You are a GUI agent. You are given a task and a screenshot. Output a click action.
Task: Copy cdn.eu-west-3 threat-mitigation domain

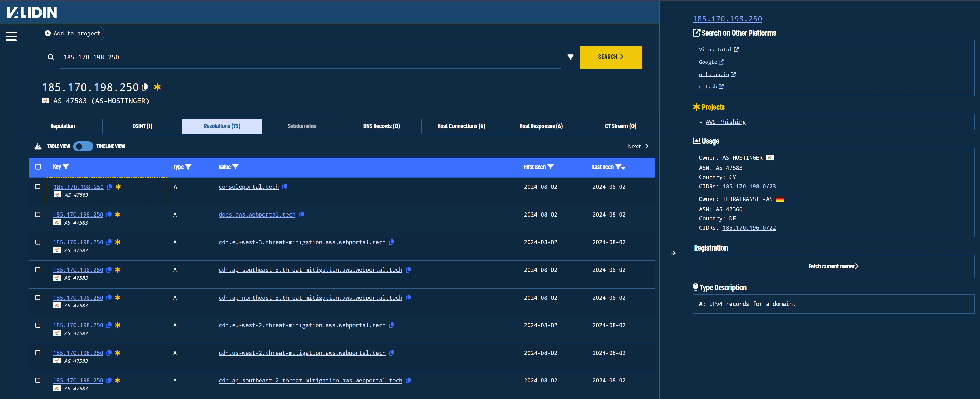[391, 242]
